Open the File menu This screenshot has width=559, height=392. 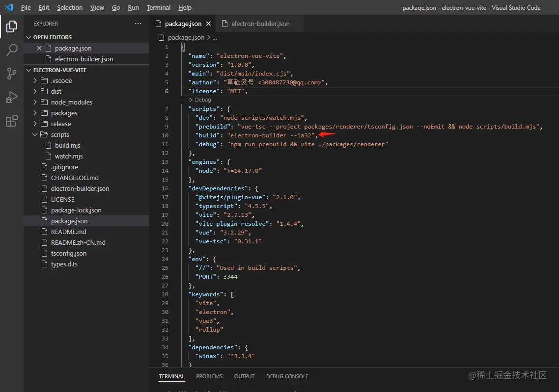click(26, 7)
